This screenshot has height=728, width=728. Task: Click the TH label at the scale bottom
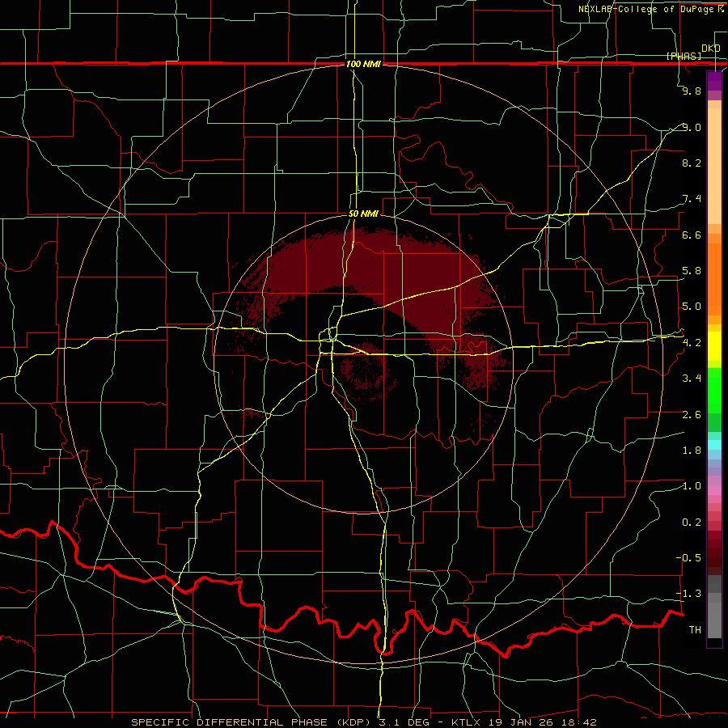click(x=695, y=630)
